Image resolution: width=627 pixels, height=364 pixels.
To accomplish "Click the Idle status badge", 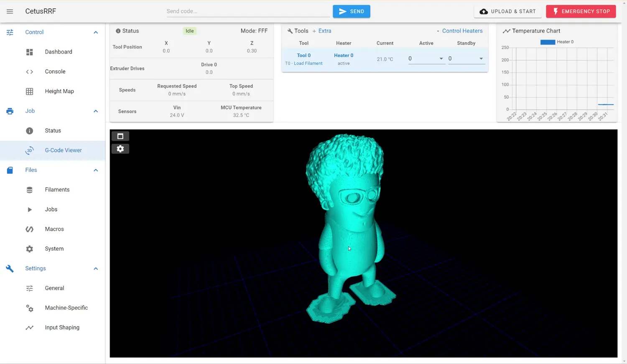I will [190, 31].
